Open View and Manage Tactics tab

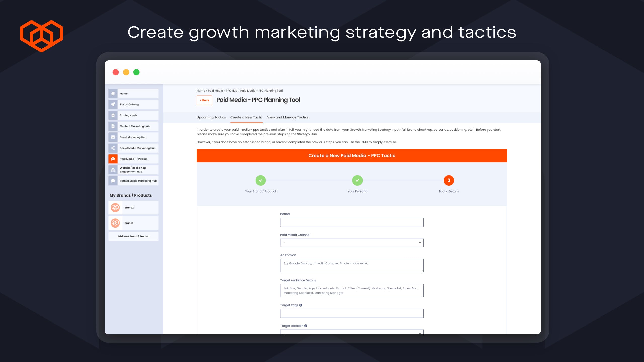[288, 117]
